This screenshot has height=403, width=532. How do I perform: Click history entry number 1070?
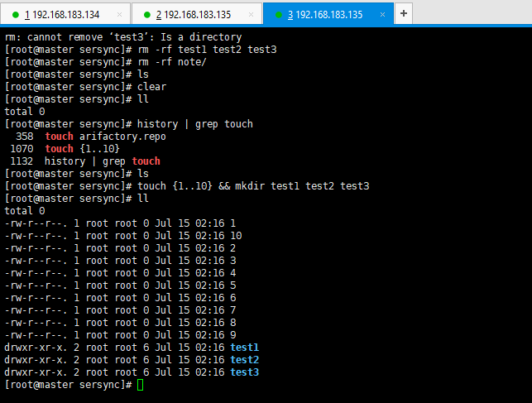coord(22,149)
